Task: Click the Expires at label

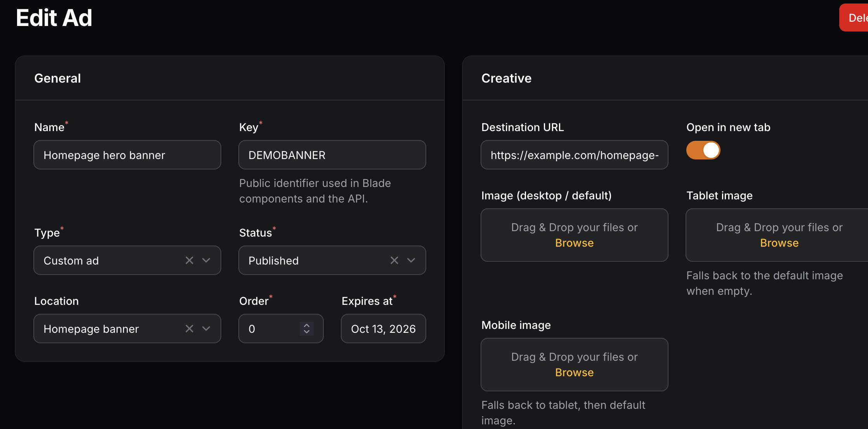Action: pos(367,301)
